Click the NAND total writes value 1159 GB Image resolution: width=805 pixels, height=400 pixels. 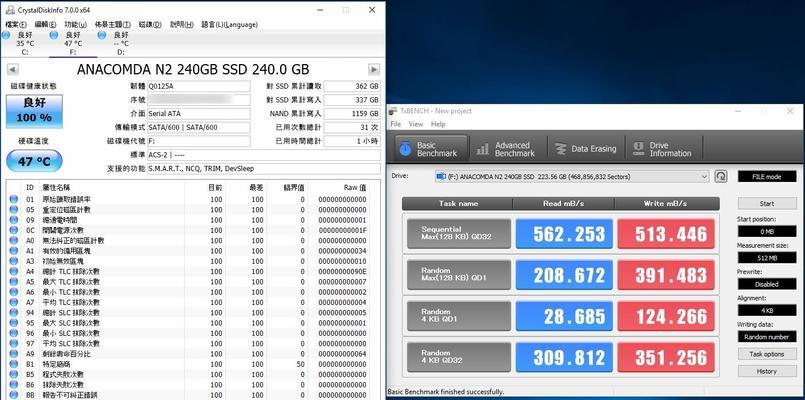pos(352,113)
